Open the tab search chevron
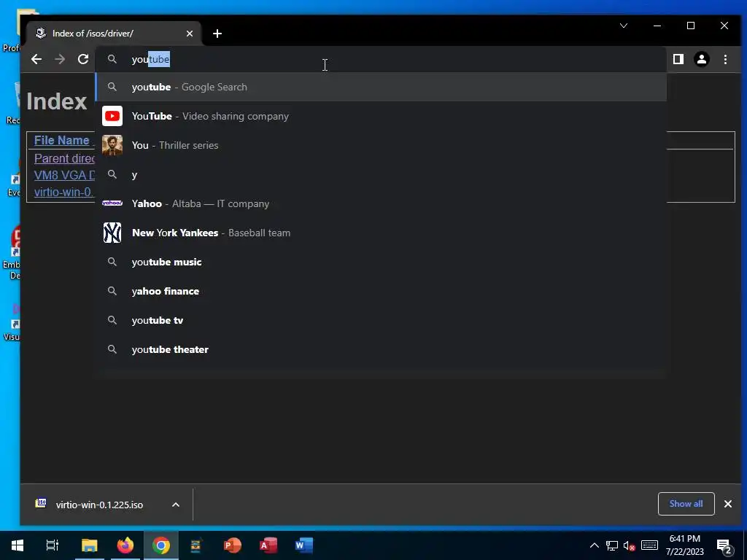The height and width of the screenshot is (560, 747). 623,26
